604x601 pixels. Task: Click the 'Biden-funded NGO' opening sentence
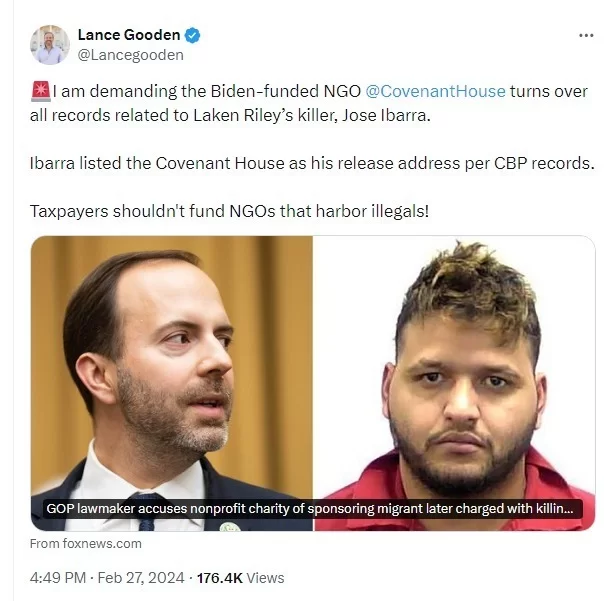point(309,103)
